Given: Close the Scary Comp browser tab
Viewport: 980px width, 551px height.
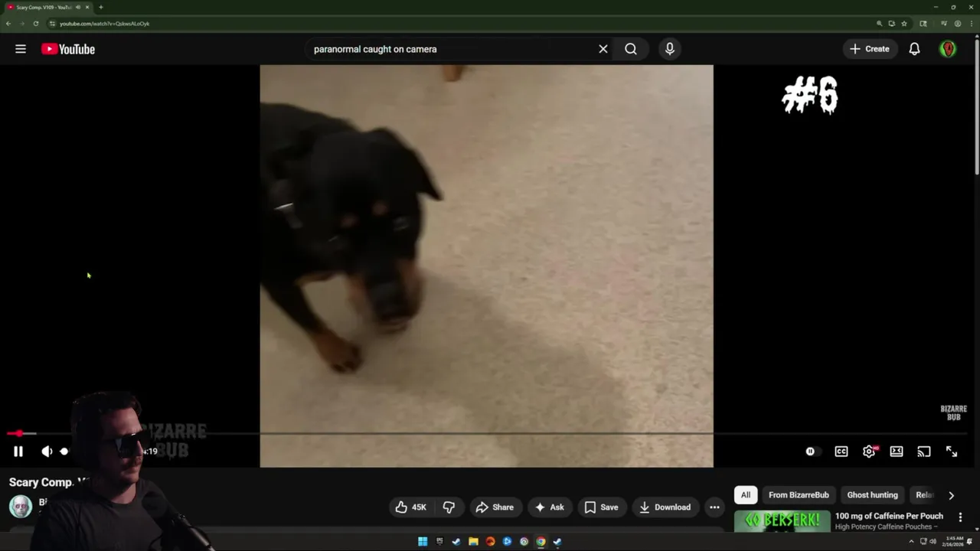Looking at the screenshot, I should point(87,7).
